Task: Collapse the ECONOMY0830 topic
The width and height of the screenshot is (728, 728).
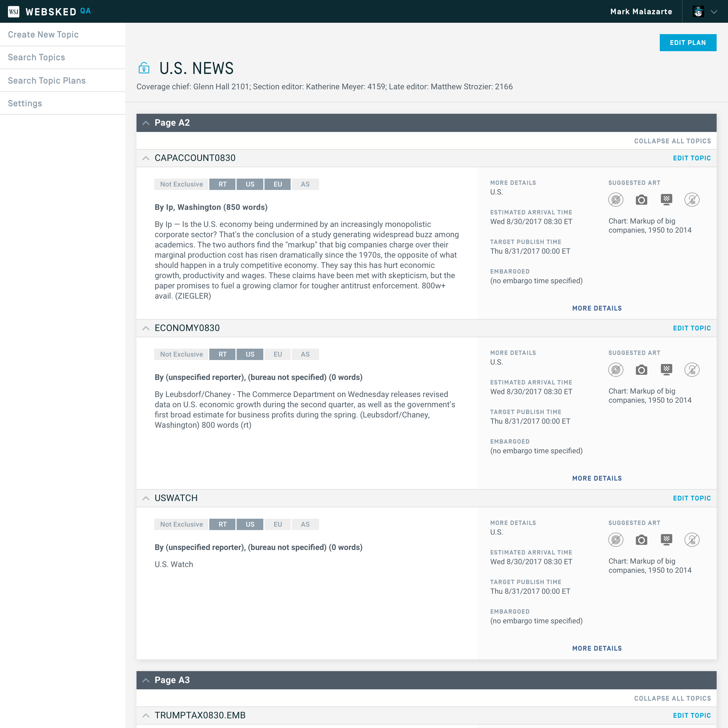Action: [x=146, y=328]
